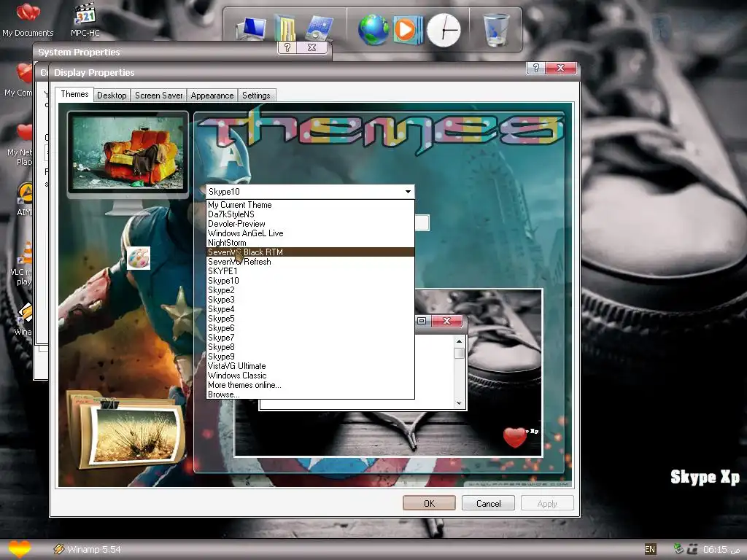This screenshot has width=747, height=560.
Task: Click the pictures folder icon in Themes tab
Action: click(125, 429)
